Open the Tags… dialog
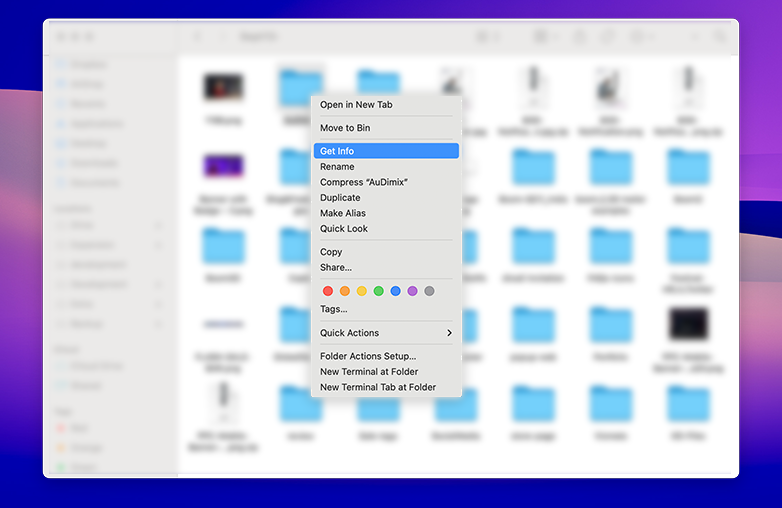The image size is (782, 508). click(x=386, y=309)
